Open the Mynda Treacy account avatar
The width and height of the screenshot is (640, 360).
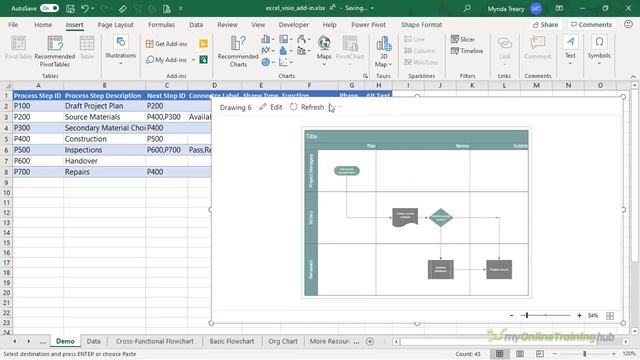click(536, 8)
